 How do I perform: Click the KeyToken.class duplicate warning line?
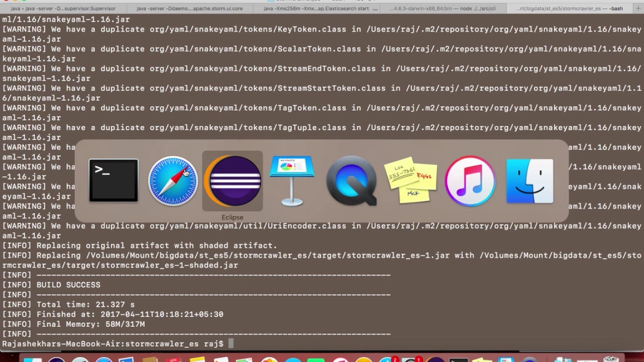click(x=322, y=34)
